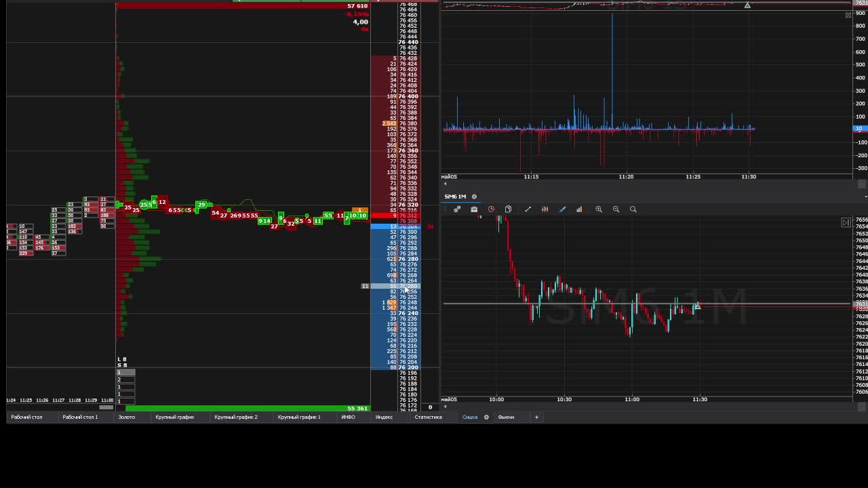Click price level 76 360 in order book
Image resolution: width=868 pixels, height=488 pixels.
click(x=409, y=150)
